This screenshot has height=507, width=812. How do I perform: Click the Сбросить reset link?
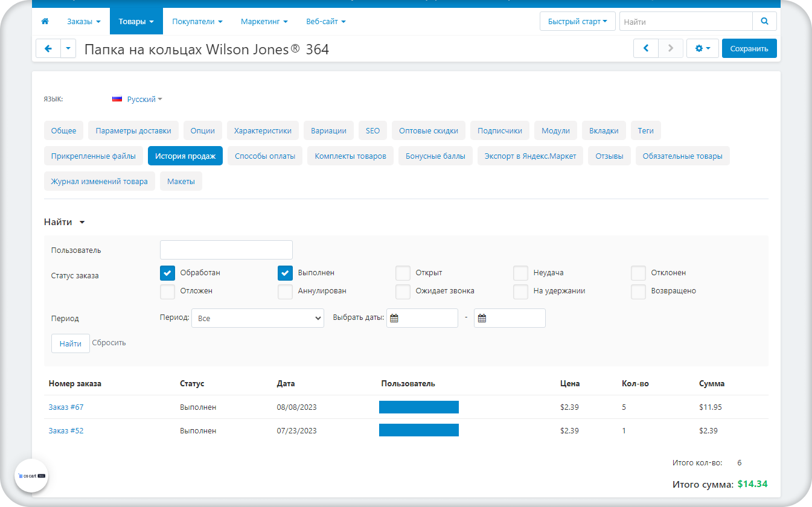click(x=109, y=343)
